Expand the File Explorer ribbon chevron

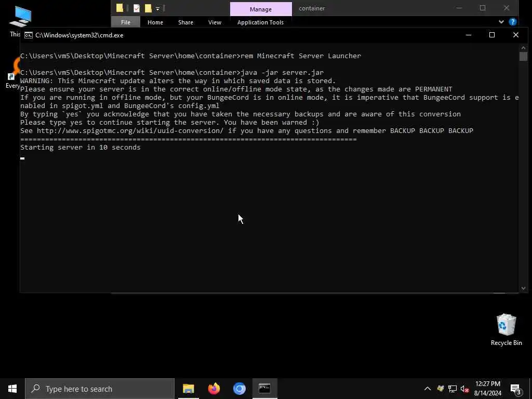(x=501, y=22)
